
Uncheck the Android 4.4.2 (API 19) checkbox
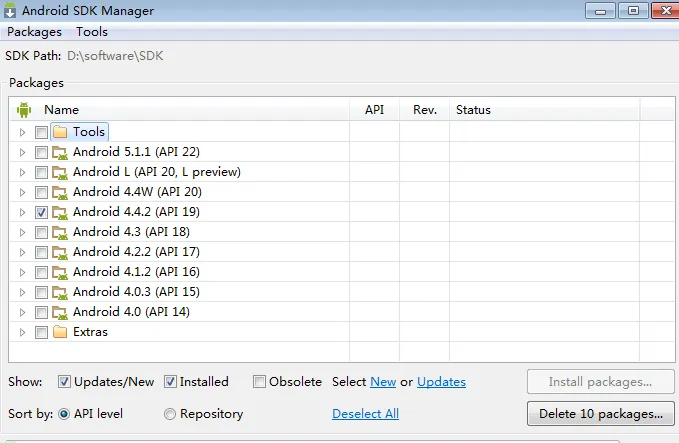tap(41, 212)
